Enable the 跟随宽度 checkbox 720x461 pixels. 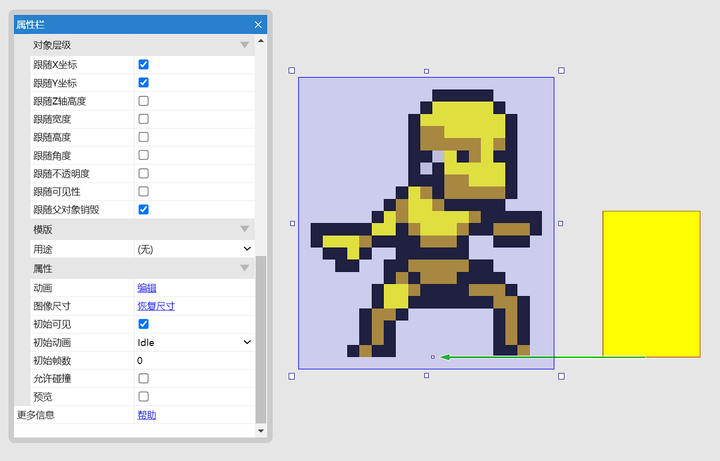[143, 119]
